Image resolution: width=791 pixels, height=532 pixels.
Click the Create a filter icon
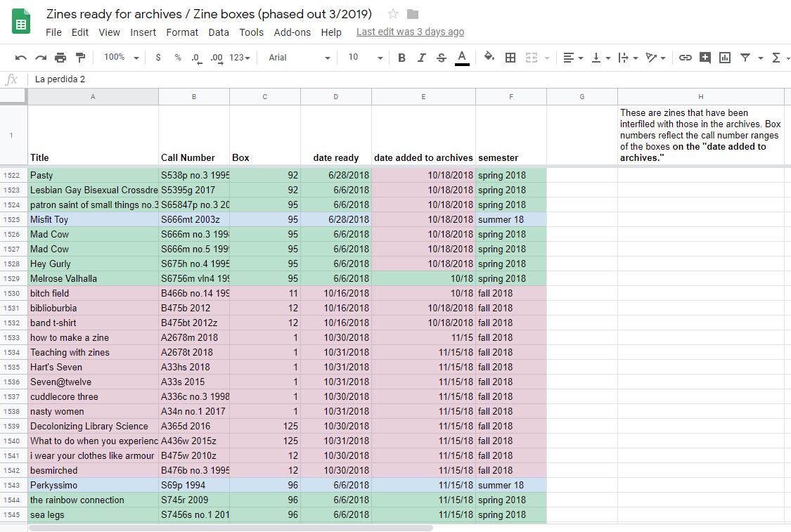[x=745, y=58]
